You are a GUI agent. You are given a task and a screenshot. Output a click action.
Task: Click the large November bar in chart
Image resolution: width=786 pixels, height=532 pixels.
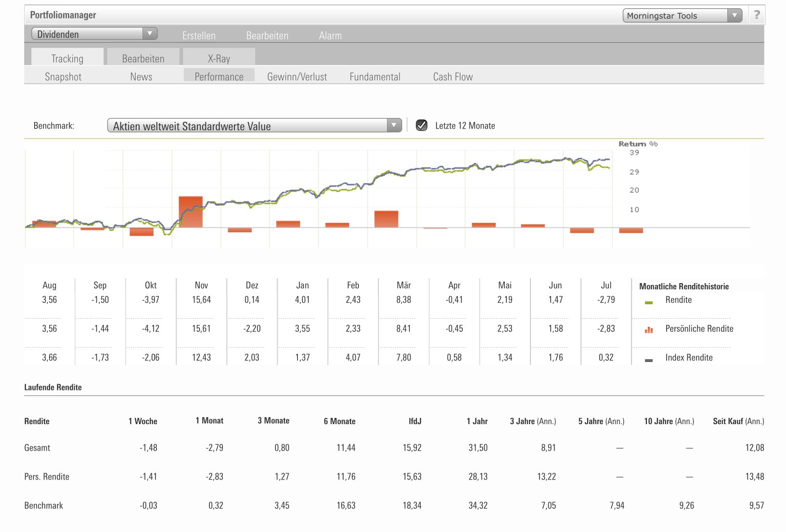[x=191, y=212]
